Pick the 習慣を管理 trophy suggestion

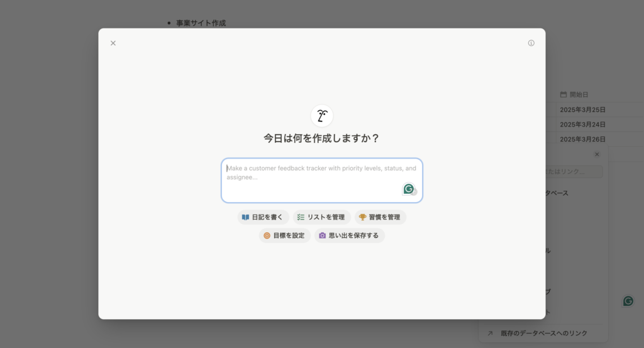click(380, 217)
